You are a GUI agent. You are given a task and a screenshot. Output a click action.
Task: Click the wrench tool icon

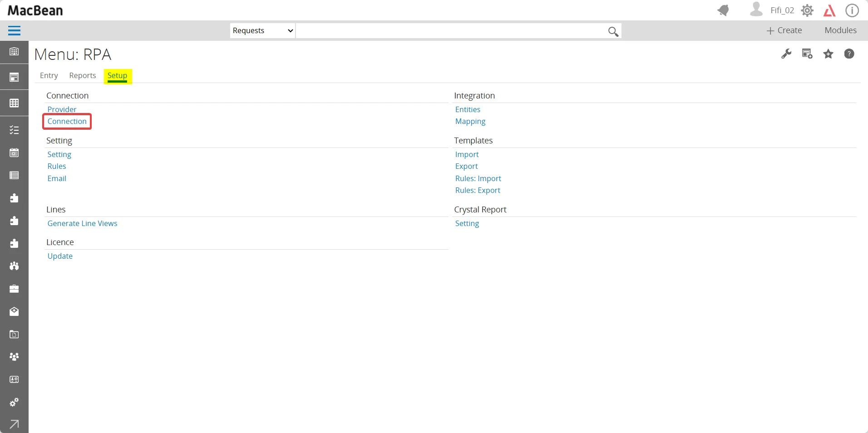786,54
